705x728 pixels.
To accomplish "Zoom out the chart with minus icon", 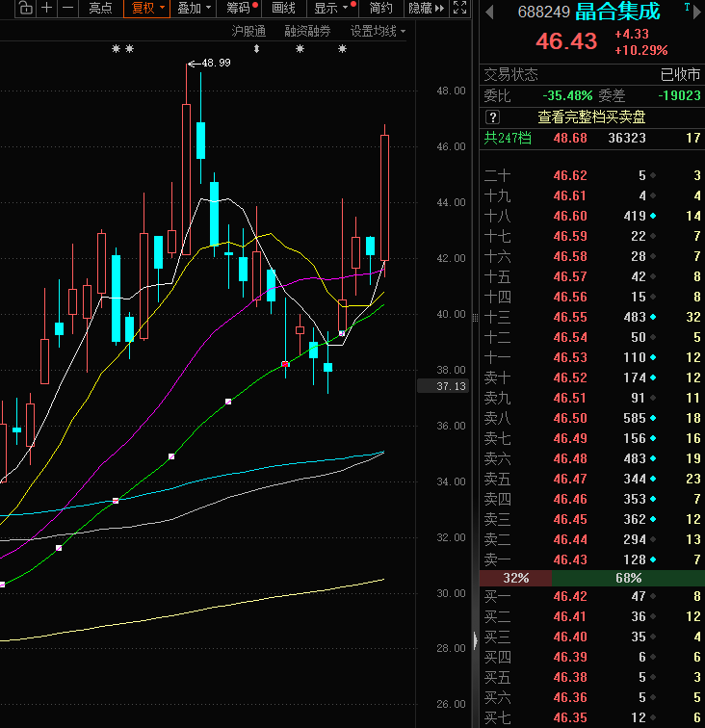I will 67,8.
